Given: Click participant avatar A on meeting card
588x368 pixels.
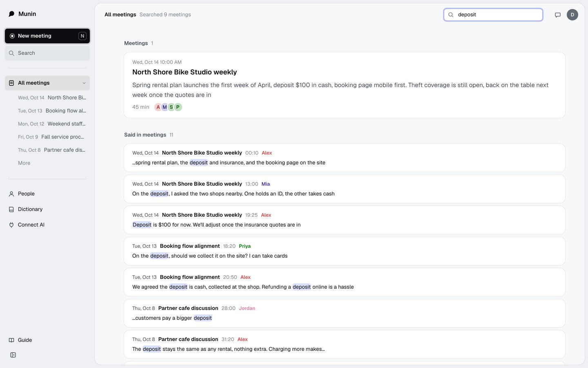Looking at the screenshot, I should 158,107.
